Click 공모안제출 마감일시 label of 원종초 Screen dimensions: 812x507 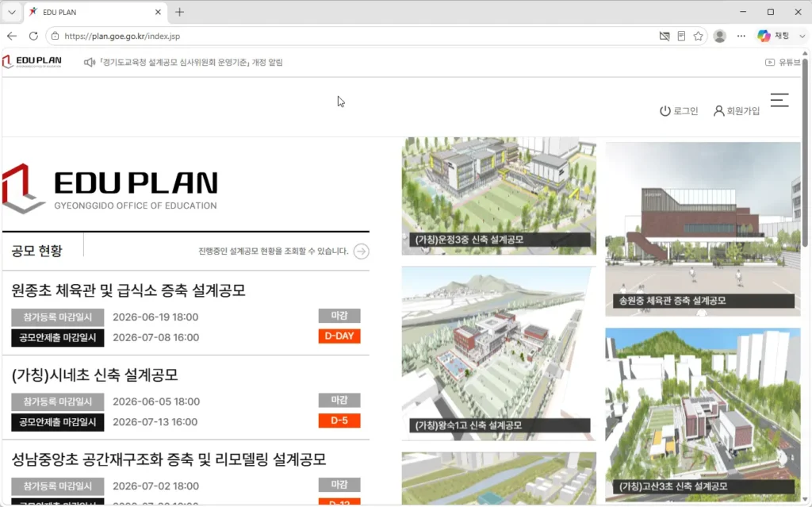coord(57,337)
